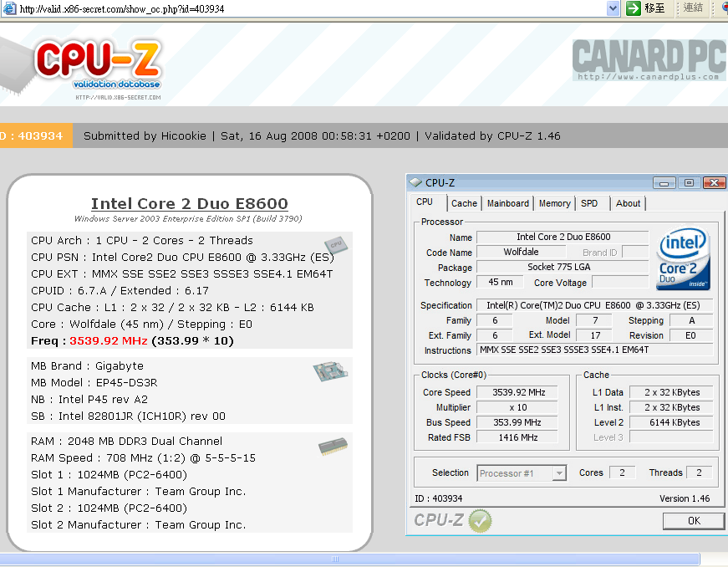Screen dimensions: 728x567
Task: Click the red frequency text 3539.92 MHz
Action: [x=109, y=341]
